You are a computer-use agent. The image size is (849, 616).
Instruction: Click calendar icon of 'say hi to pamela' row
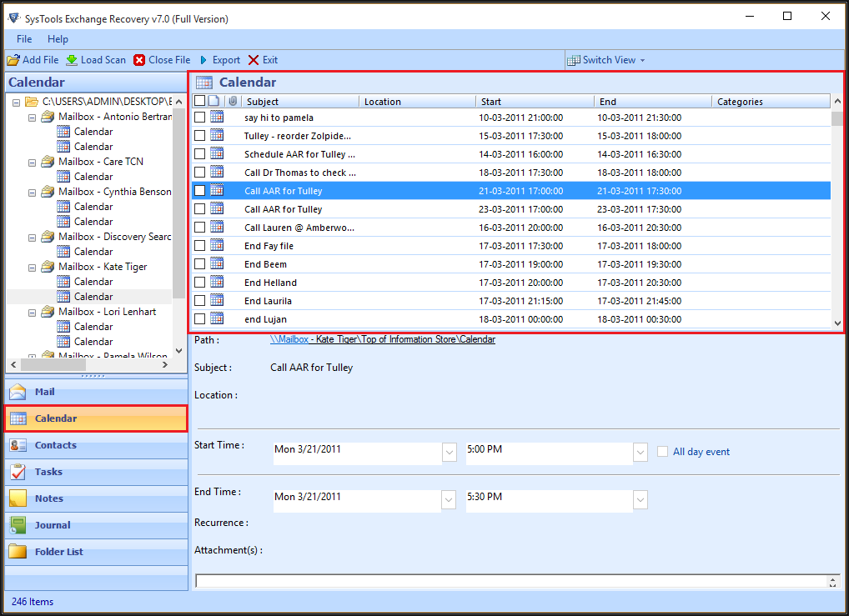[x=217, y=117]
